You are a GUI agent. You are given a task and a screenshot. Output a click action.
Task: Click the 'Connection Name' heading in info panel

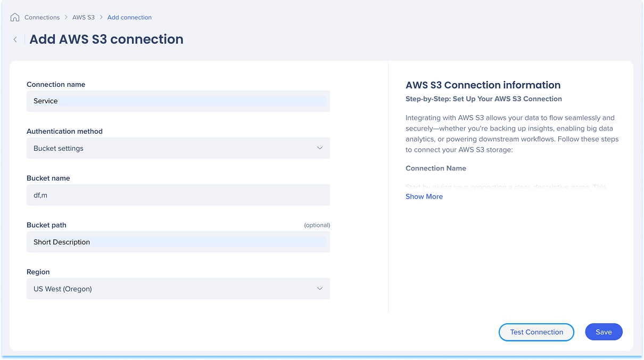click(436, 168)
